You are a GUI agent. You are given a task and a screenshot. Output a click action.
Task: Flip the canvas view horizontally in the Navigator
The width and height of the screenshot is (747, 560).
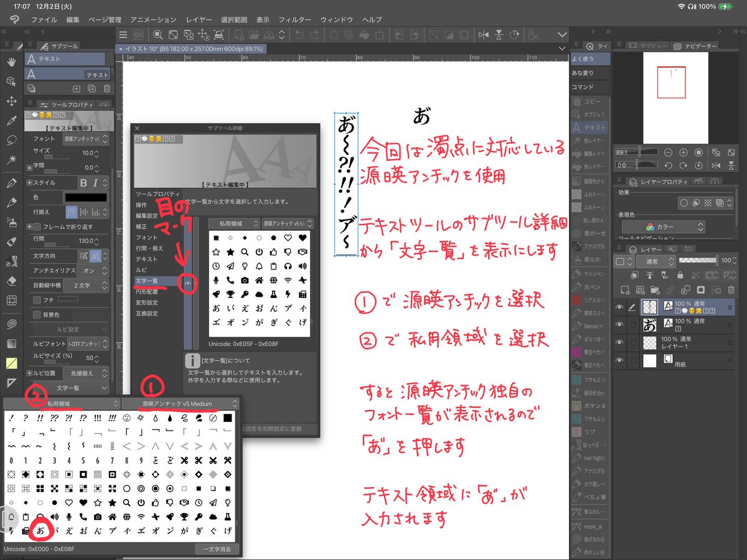pyautogui.click(x=716, y=165)
